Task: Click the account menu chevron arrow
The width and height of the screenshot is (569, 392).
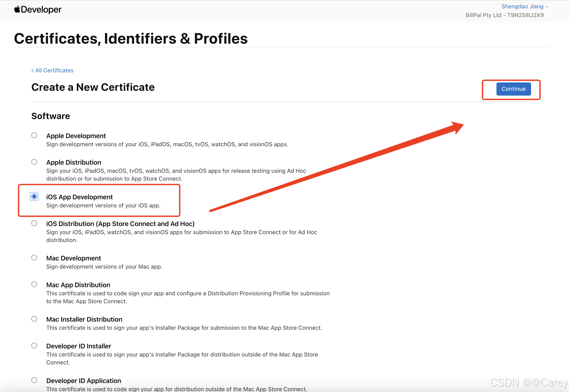Action: (x=547, y=7)
